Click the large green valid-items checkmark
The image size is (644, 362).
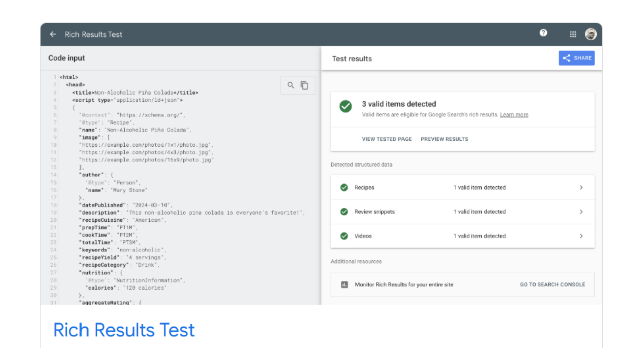(x=345, y=106)
